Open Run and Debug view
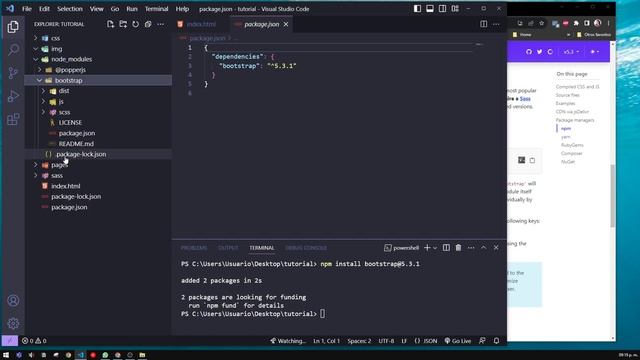Screen dimensions: 640x360 (x=13, y=96)
